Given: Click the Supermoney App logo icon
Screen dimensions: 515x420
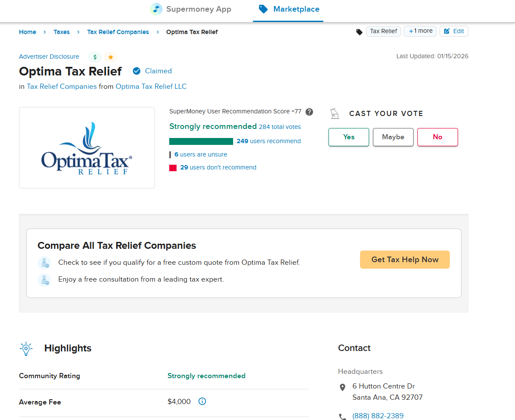Looking at the screenshot, I should click(156, 9).
